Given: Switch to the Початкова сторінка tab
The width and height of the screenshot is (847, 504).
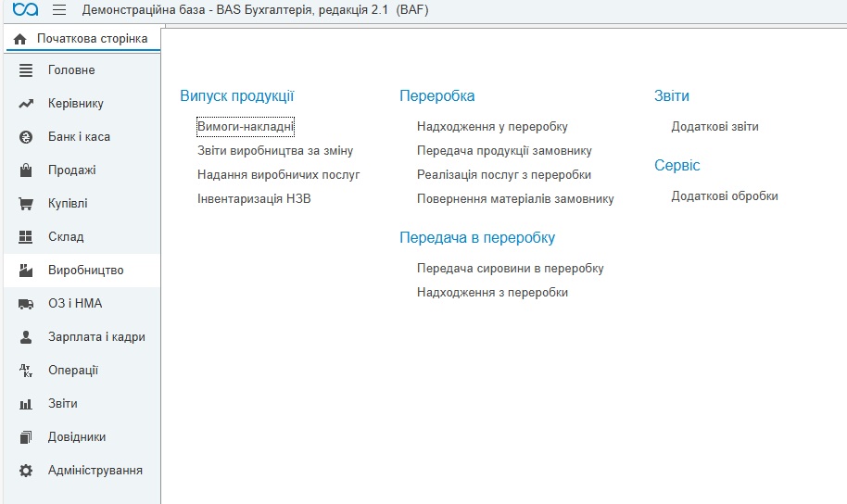Looking at the screenshot, I should (91, 39).
